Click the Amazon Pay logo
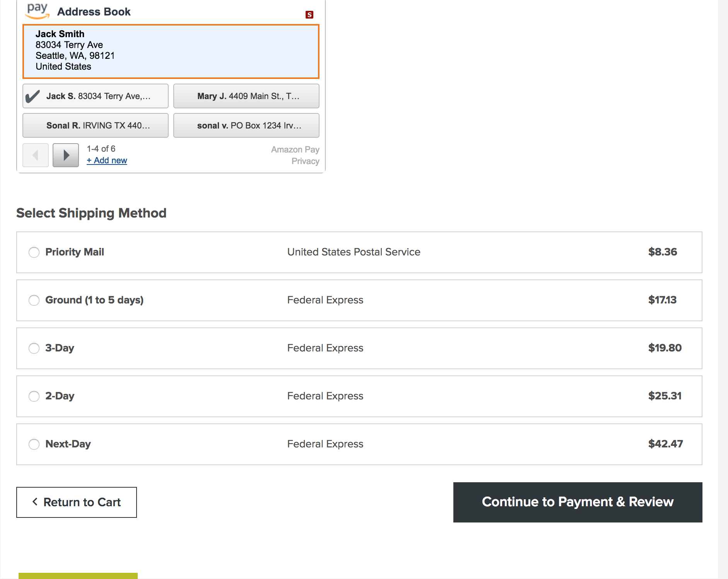This screenshot has height=579, width=728. pyautogui.click(x=37, y=10)
